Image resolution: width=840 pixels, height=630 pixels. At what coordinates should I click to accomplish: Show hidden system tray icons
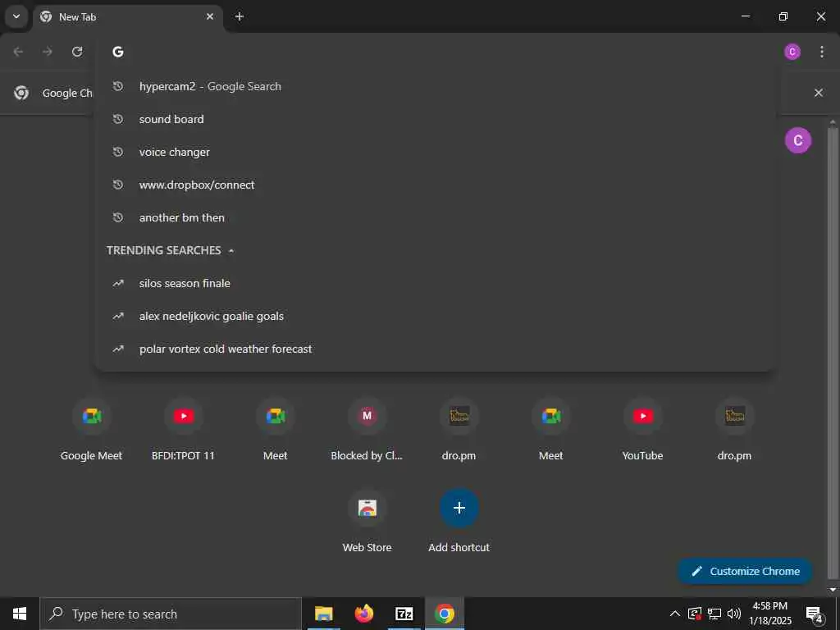pyautogui.click(x=675, y=614)
